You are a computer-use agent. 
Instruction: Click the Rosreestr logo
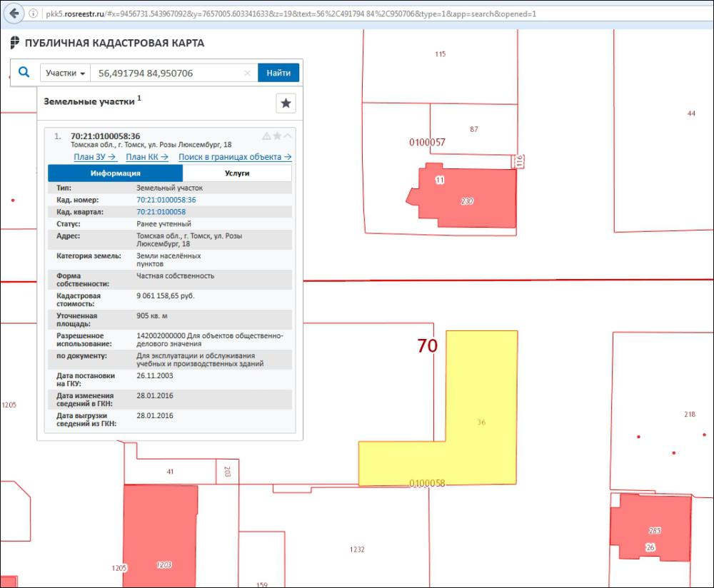[15, 43]
